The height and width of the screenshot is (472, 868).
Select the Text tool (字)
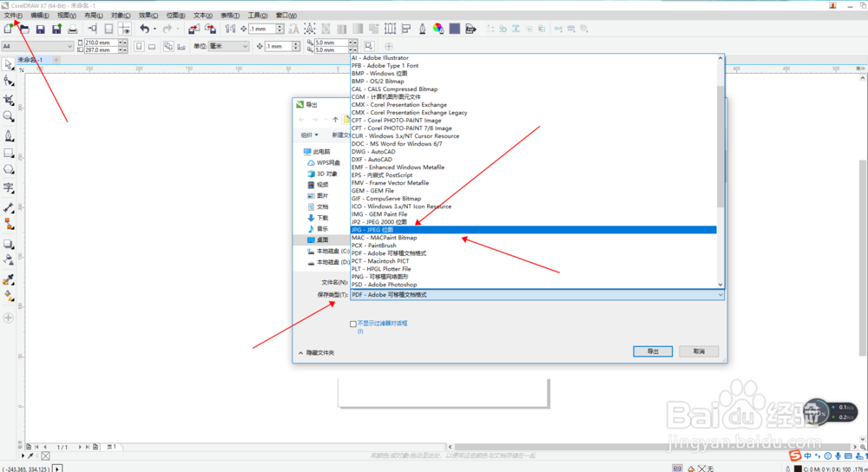pyautogui.click(x=9, y=188)
